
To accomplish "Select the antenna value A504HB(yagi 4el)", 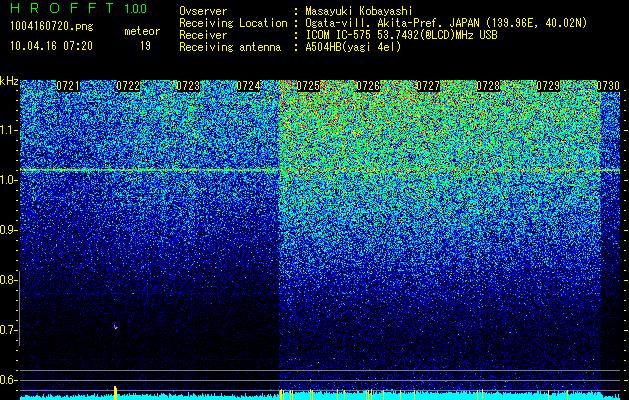I will 353,47.
